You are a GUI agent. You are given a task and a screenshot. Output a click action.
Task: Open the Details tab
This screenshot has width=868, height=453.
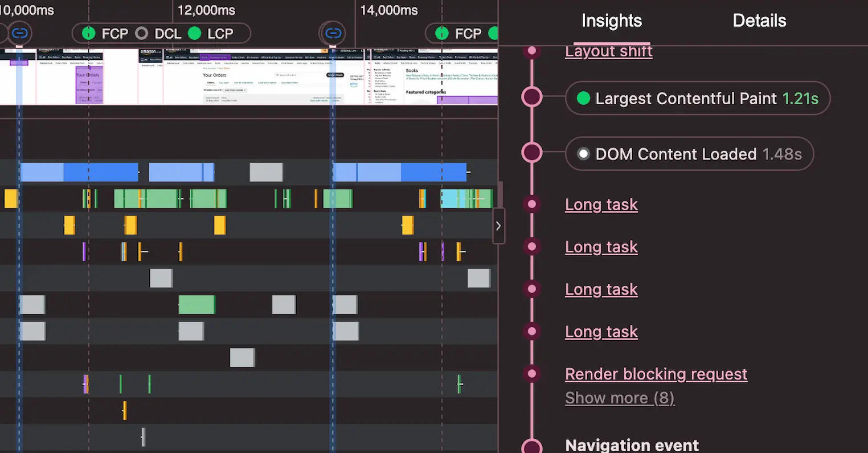[759, 21]
